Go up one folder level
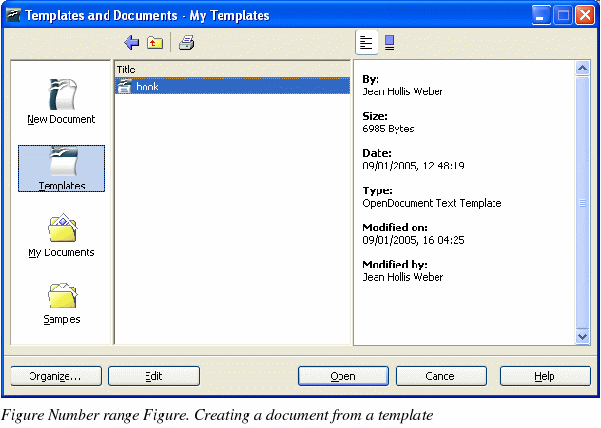The width and height of the screenshot is (601, 428). point(155,42)
